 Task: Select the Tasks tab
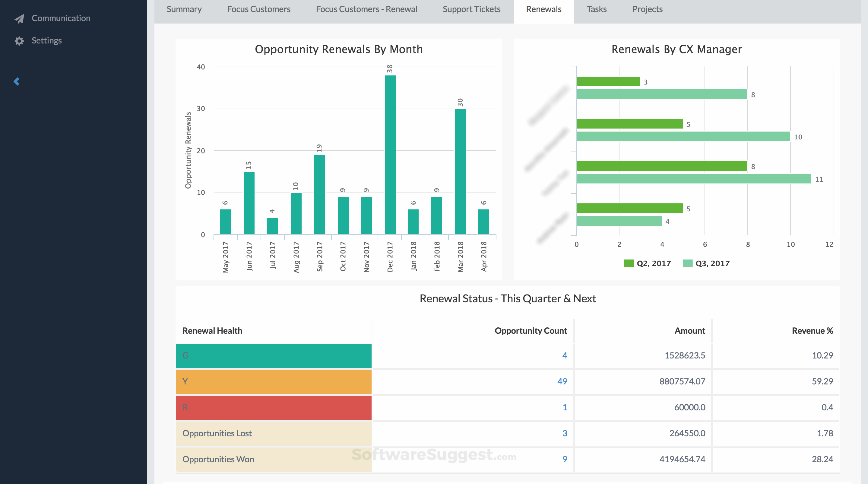coord(597,9)
